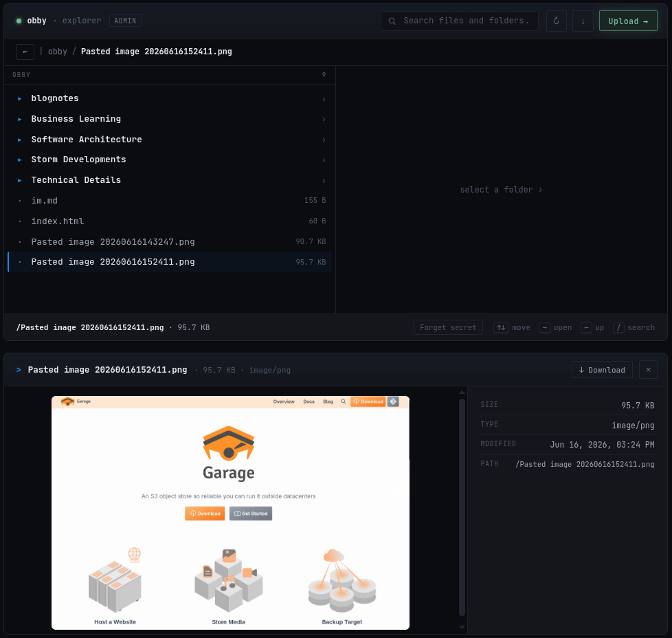Expand the Software Architecture folder triangle

pyautogui.click(x=20, y=140)
